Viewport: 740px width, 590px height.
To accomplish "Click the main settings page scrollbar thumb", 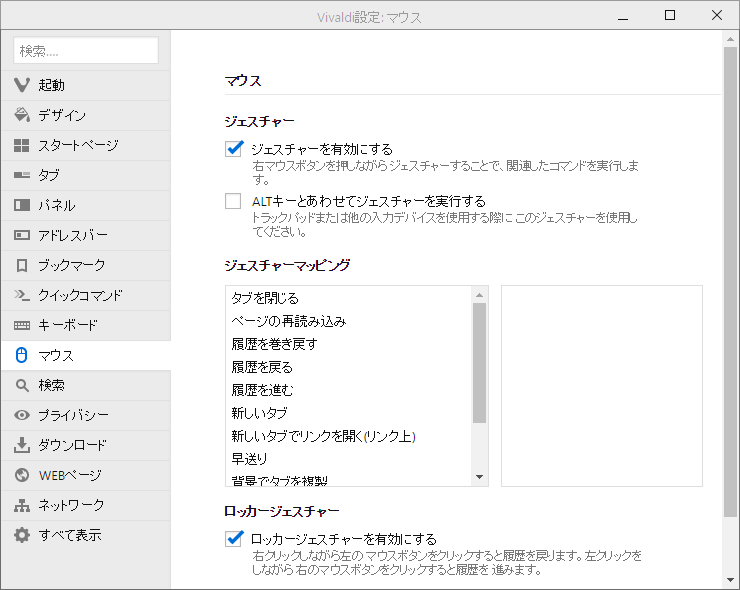I will point(731,282).
